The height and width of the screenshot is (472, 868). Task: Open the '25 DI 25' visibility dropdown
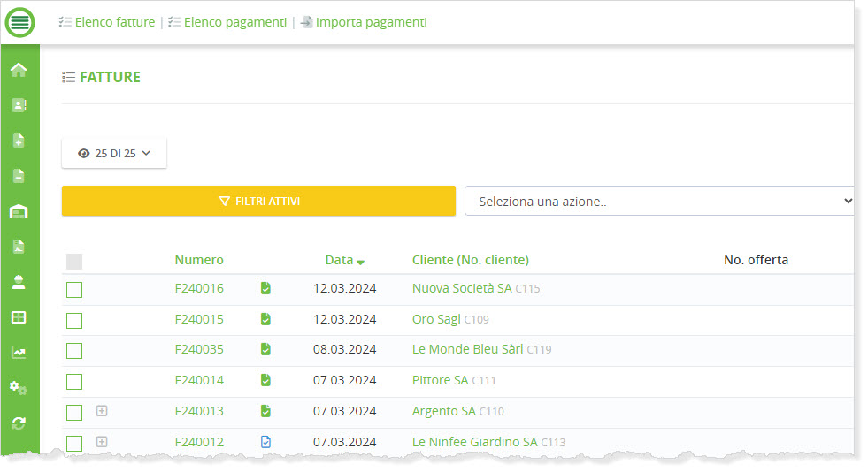114,153
